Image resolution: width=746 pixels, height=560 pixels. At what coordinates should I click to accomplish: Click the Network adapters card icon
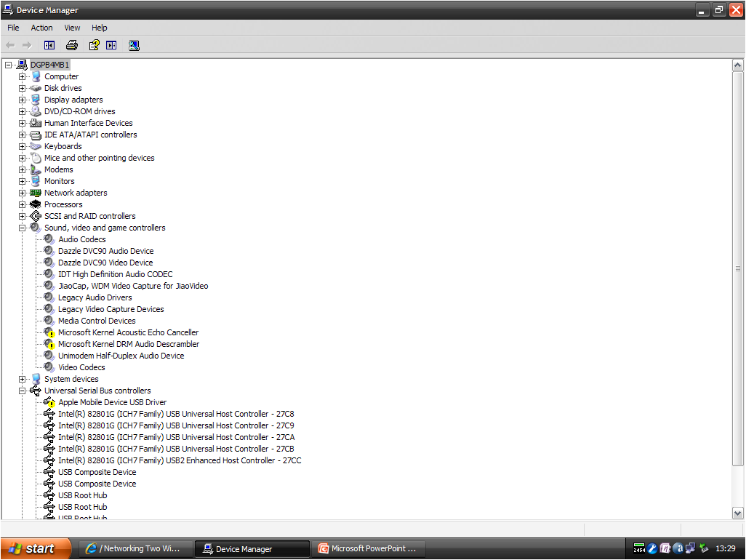(36, 193)
